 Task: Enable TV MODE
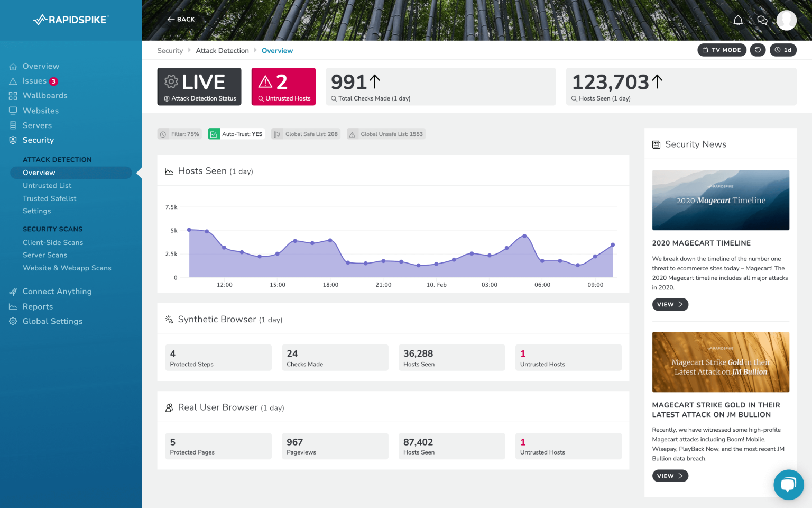click(722, 50)
